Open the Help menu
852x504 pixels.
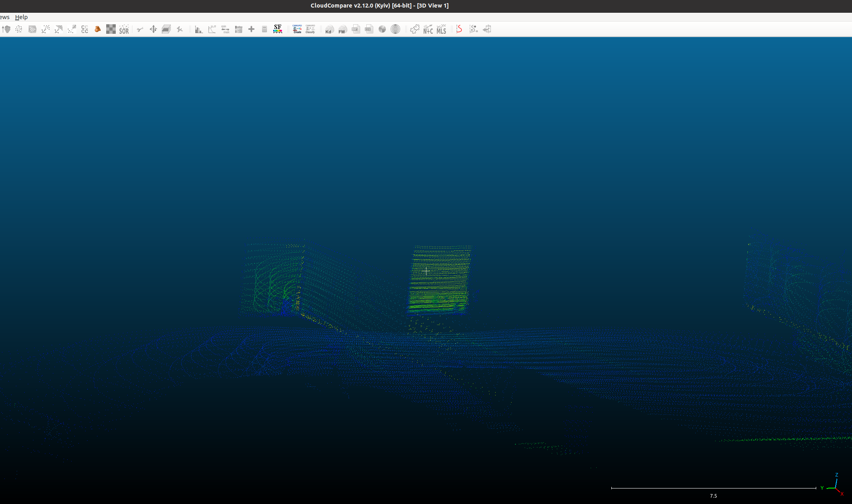tap(22, 17)
